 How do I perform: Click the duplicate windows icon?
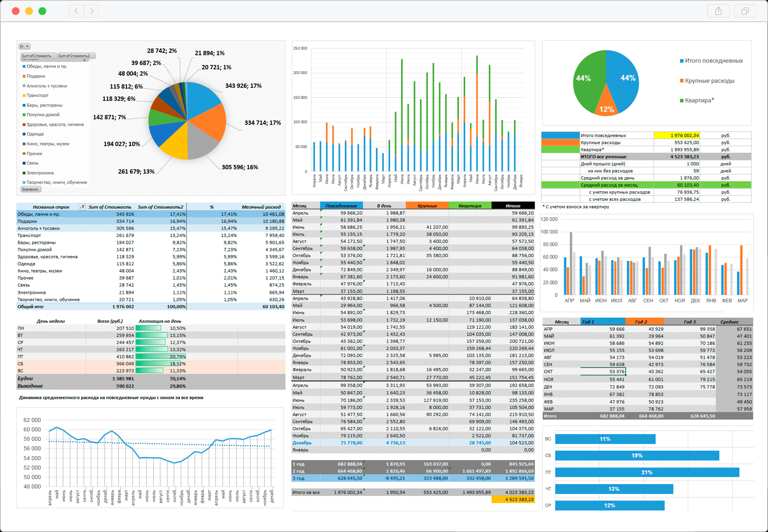coord(745,11)
